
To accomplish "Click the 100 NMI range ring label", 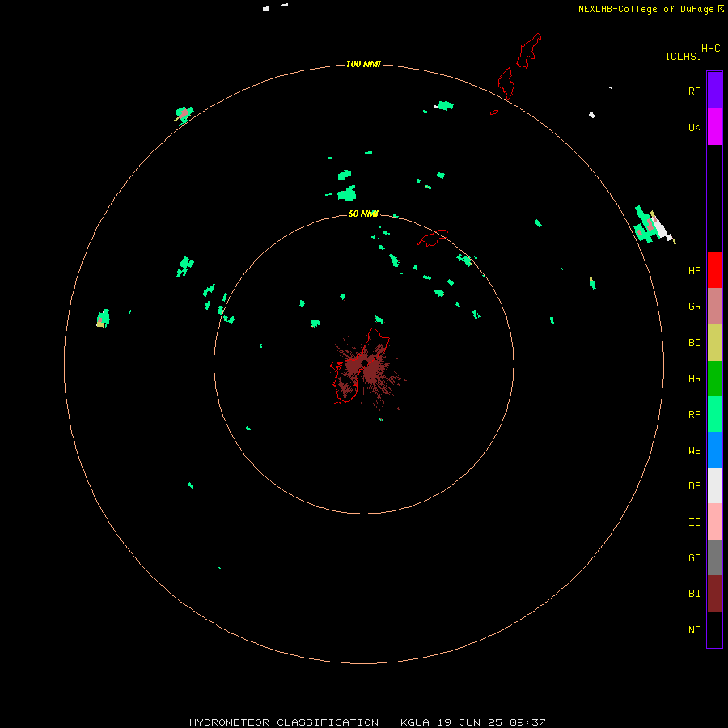I will point(363,64).
